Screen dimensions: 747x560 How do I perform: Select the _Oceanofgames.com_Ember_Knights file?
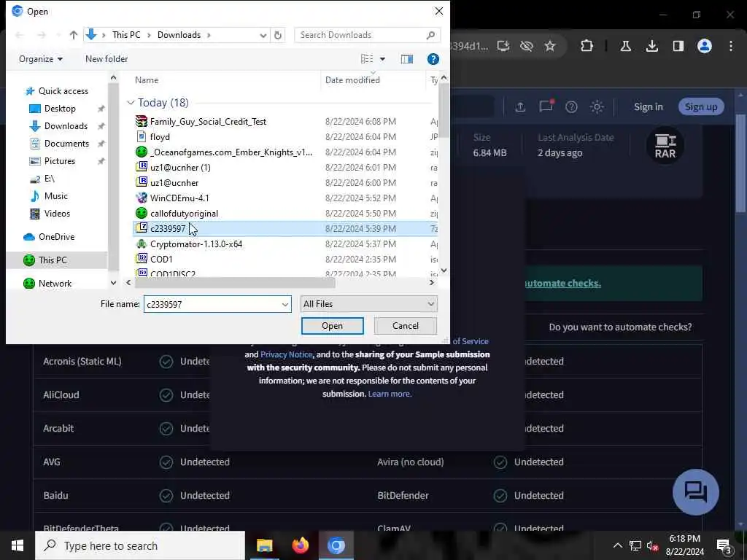tap(231, 152)
